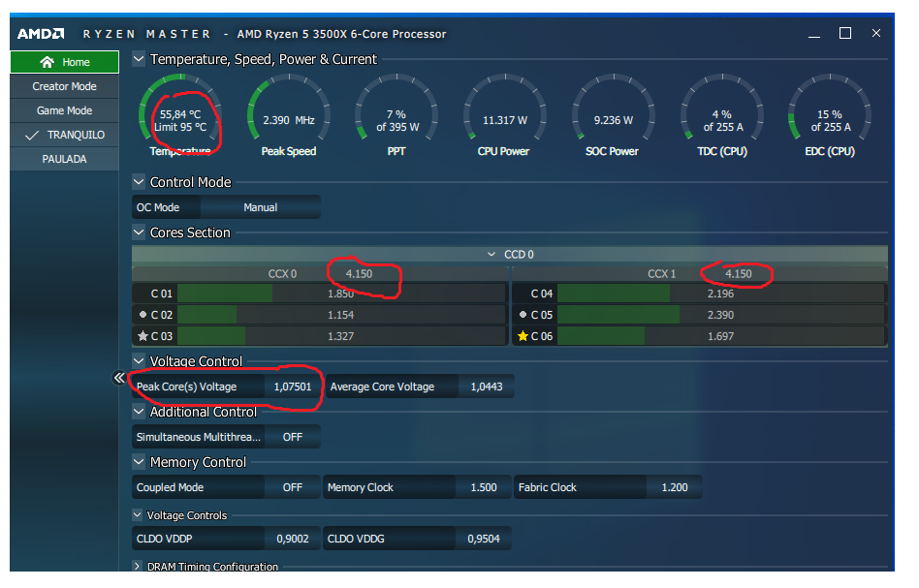Click the CCX 1 speed value 4.150
The image size is (919, 588).
click(739, 273)
